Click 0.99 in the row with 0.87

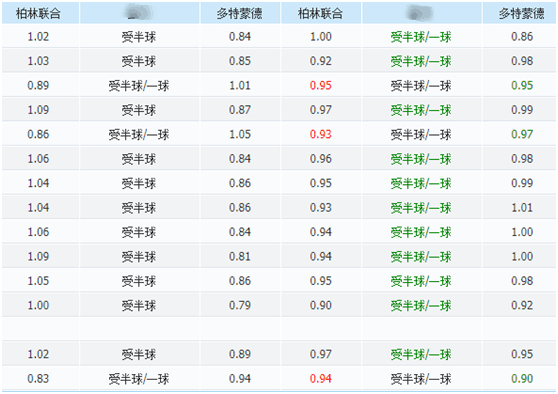pos(522,110)
